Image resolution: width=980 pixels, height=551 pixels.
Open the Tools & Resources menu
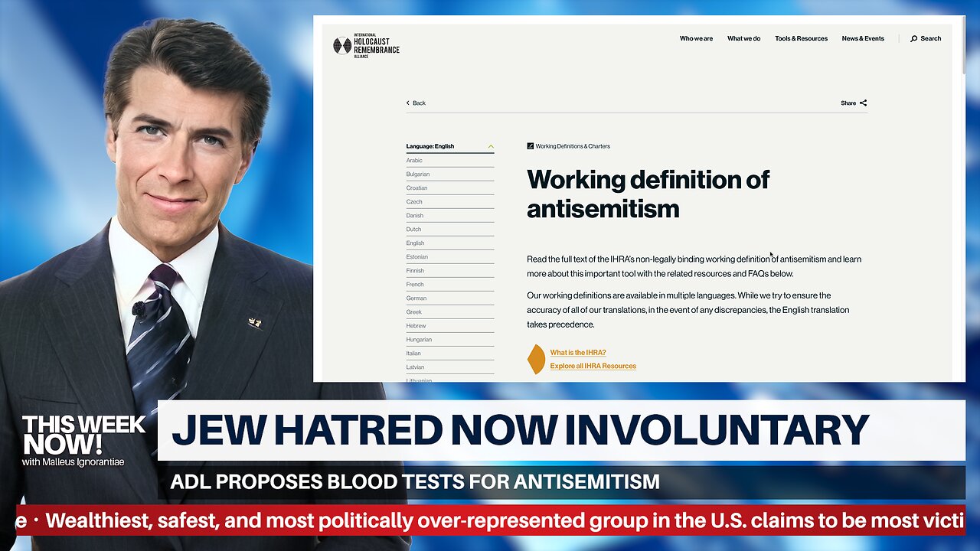pyautogui.click(x=801, y=38)
